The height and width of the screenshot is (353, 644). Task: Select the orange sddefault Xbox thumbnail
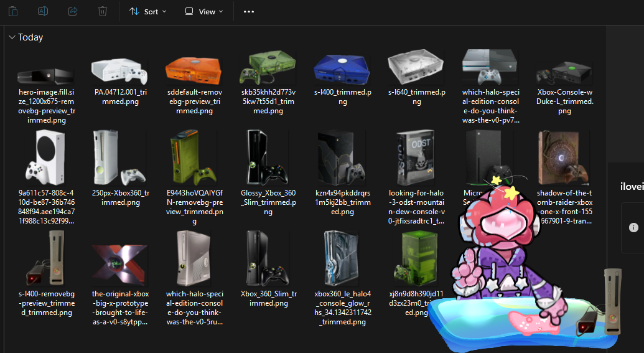(194, 70)
